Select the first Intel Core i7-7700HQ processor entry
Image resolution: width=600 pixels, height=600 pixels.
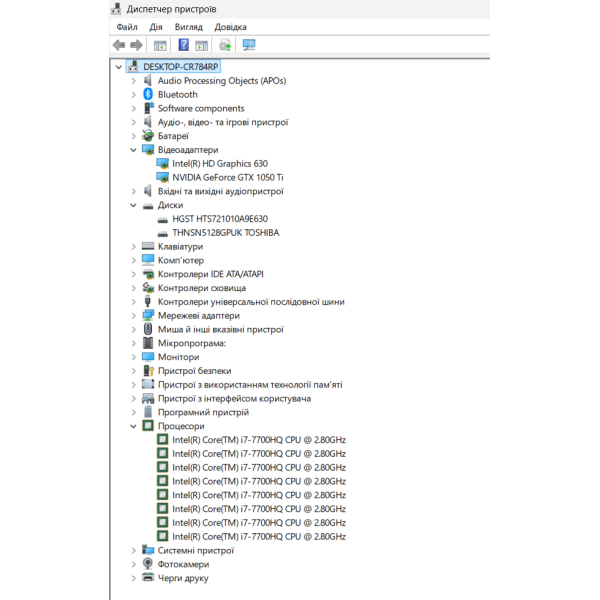coord(259,440)
